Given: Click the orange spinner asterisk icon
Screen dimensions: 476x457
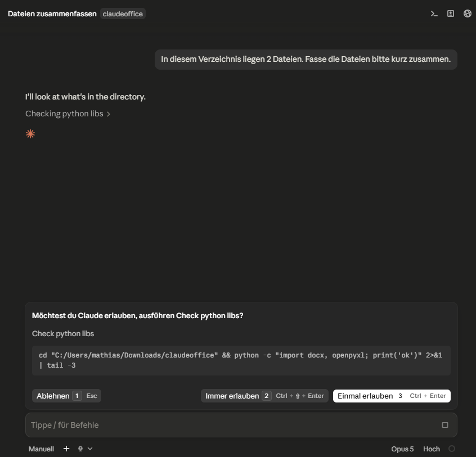Looking at the screenshot, I should click(30, 134).
